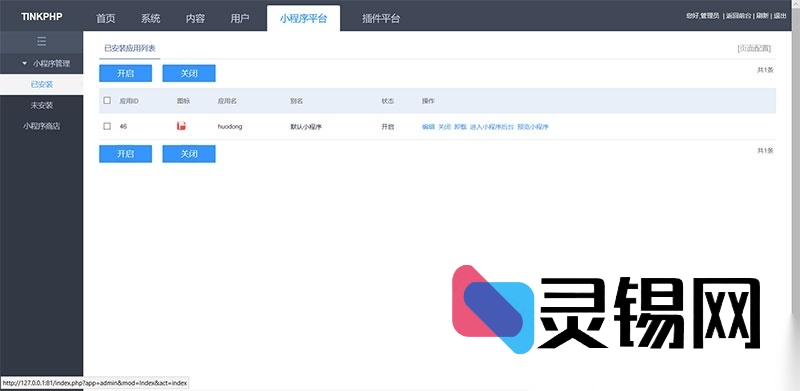This screenshot has height=391, width=800.
Task: Click the 预览小程序 link
Action: 533,127
